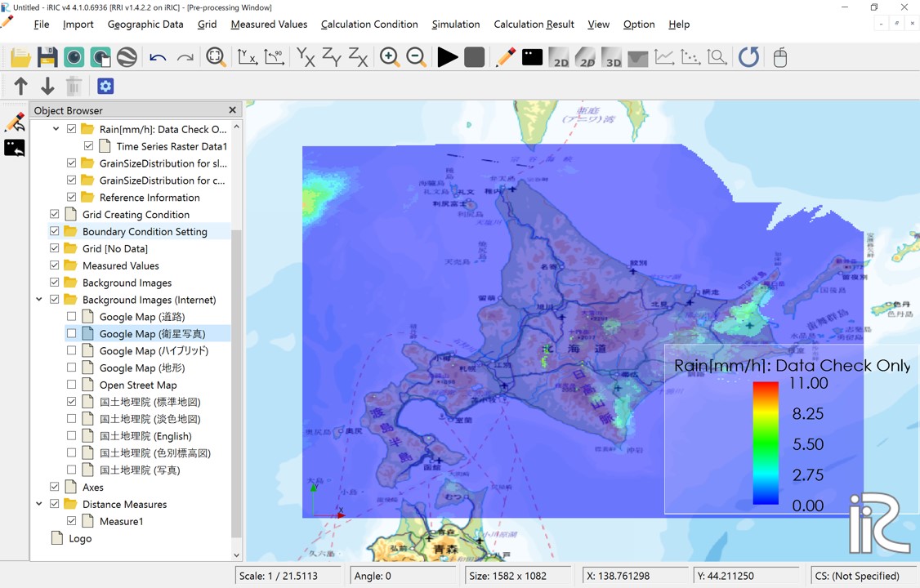Image resolution: width=920 pixels, height=588 pixels.
Task: Uncheck 国土地理院 (標準地図) checkbox
Action: [x=72, y=402]
